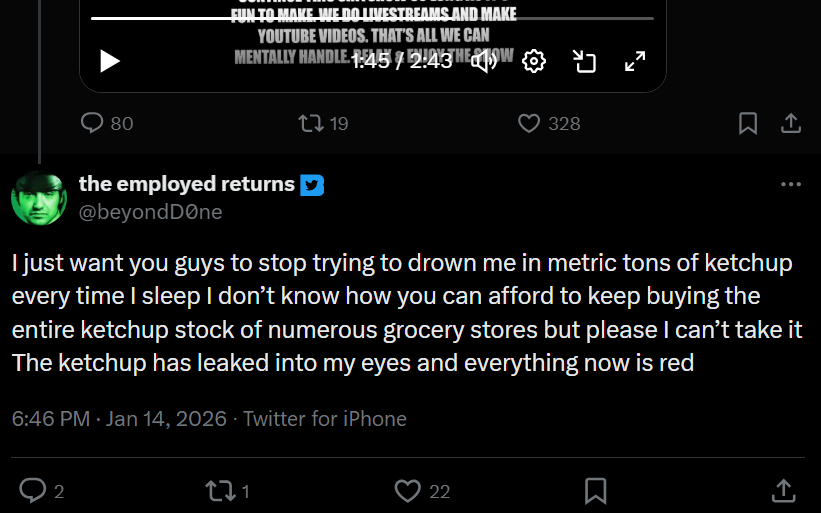This screenshot has width=821, height=513.
Task: Like the video tweet with 328 likes
Action: tap(549, 124)
